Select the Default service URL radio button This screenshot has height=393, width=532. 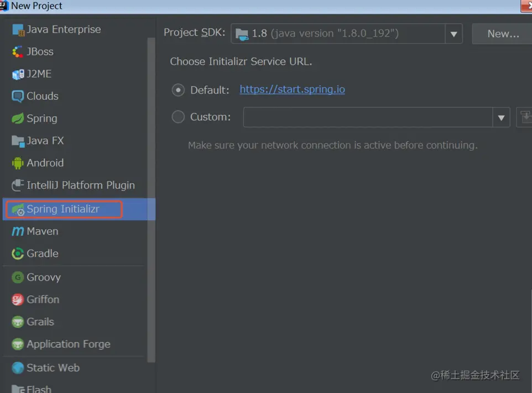[178, 90]
